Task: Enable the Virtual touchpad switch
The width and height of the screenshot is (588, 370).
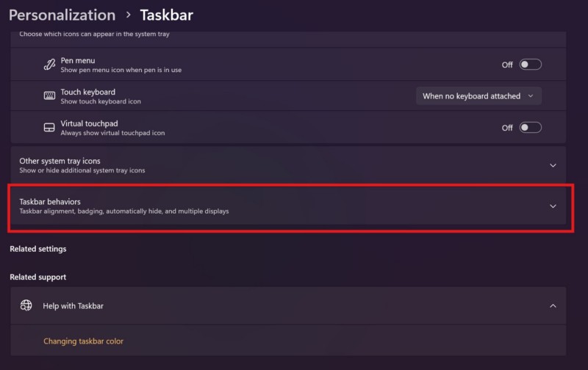Action: [x=530, y=128]
